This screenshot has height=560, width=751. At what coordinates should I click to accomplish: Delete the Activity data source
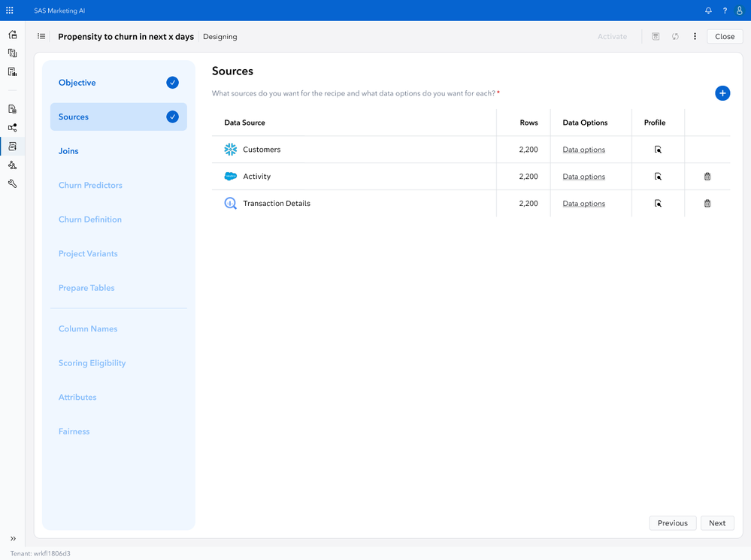click(x=707, y=177)
